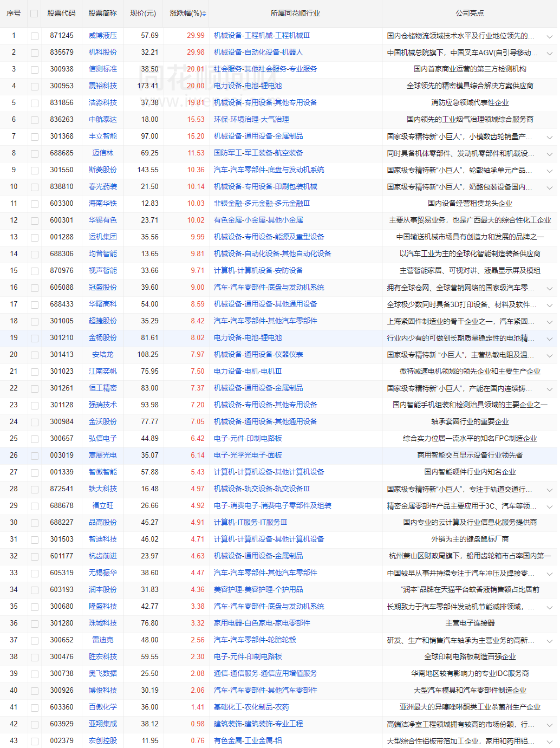Tick the select-all checkbox in the header
The image size is (560, 748).
[x=35, y=14]
